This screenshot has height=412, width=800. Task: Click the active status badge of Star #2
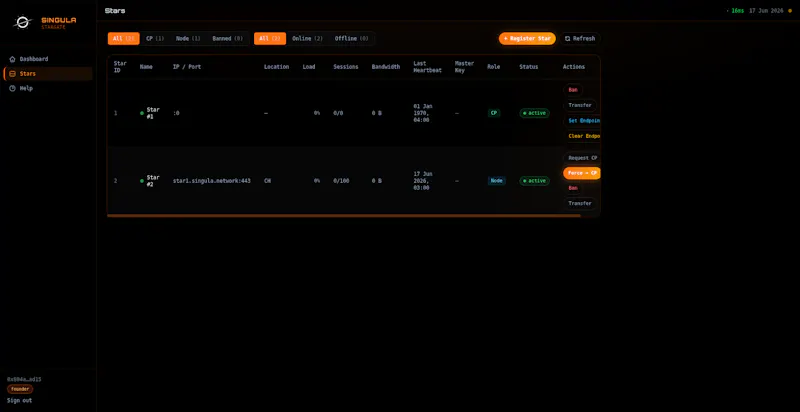tap(534, 181)
